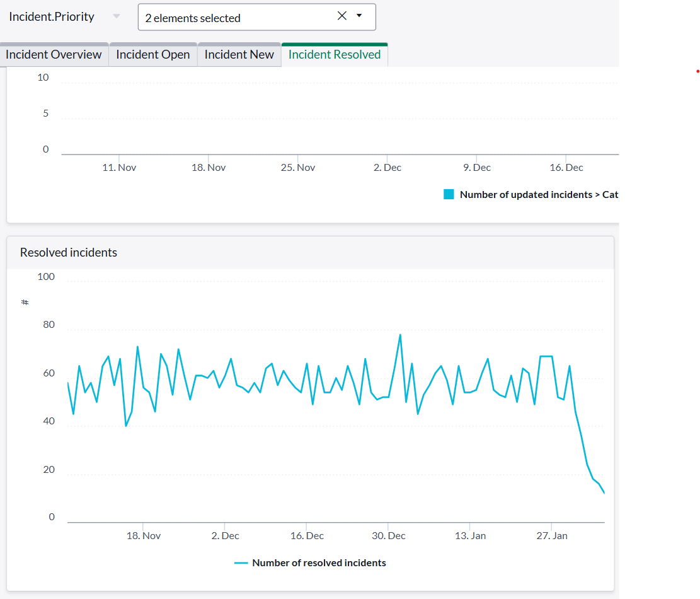
Task: Toggle the "Number of resolved incidents" legend label
Action: pos(319,562)
